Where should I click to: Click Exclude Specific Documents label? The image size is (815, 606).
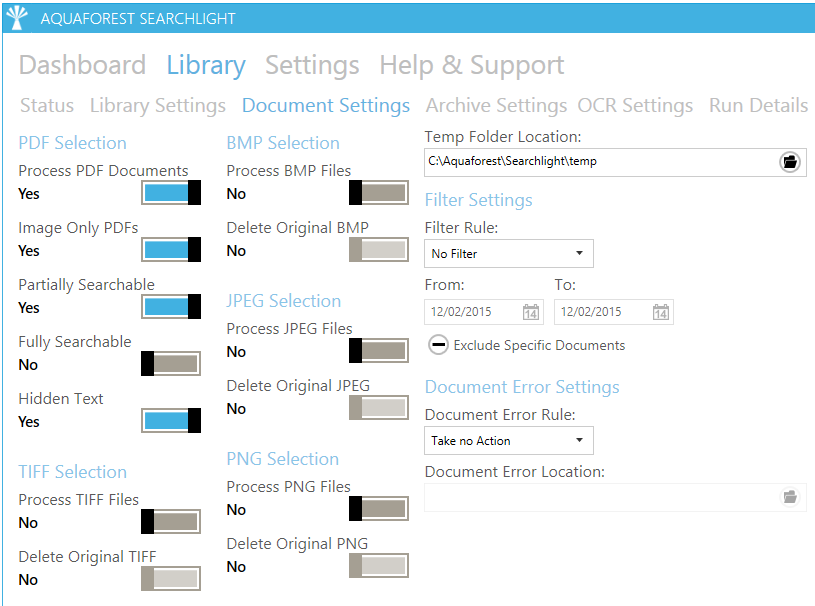pyautogui.click(x=539, y=345)
